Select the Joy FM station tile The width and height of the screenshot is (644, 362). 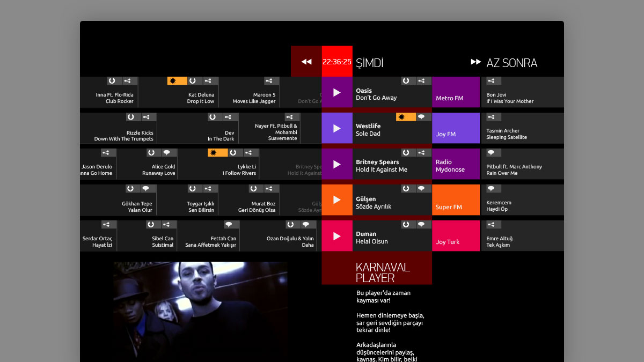[x=456, y=128]
